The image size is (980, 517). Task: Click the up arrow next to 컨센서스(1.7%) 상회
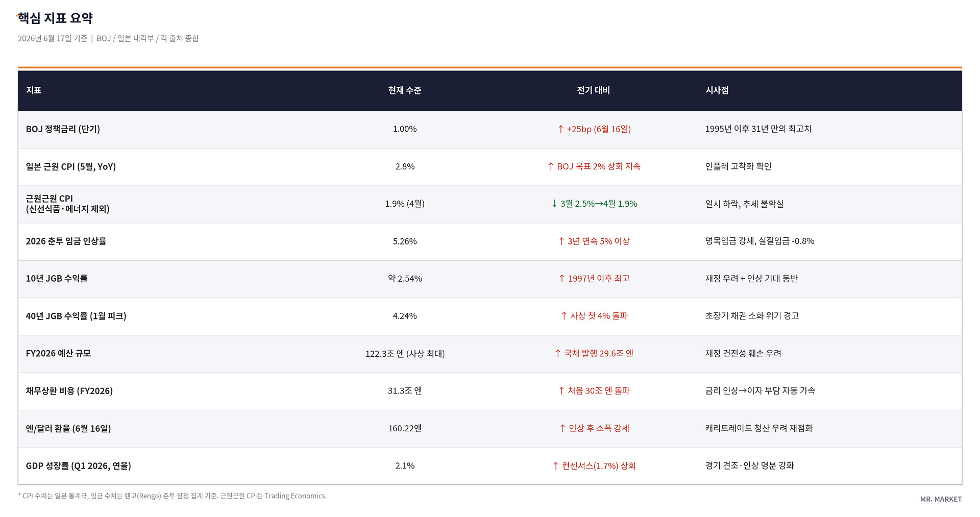[556, 465]
